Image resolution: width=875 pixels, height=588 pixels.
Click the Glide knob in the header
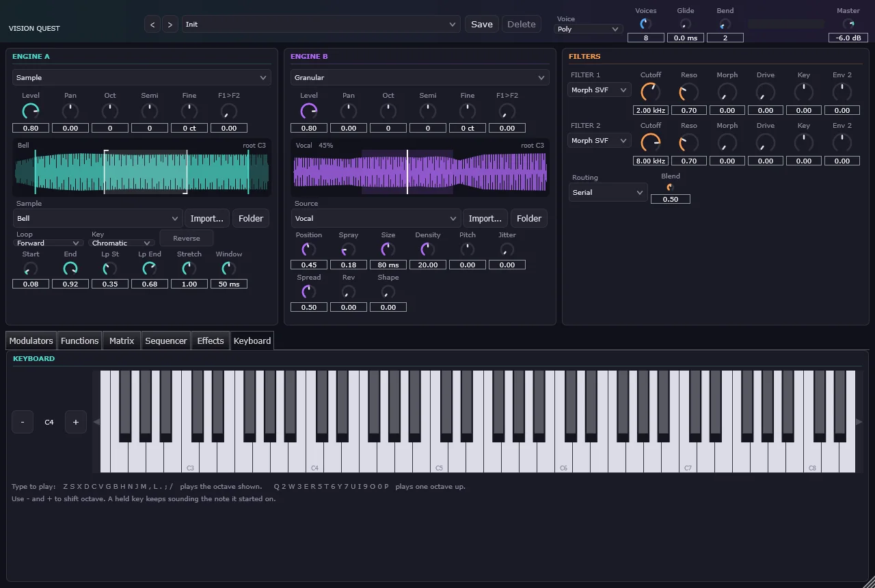pos(685,24)
